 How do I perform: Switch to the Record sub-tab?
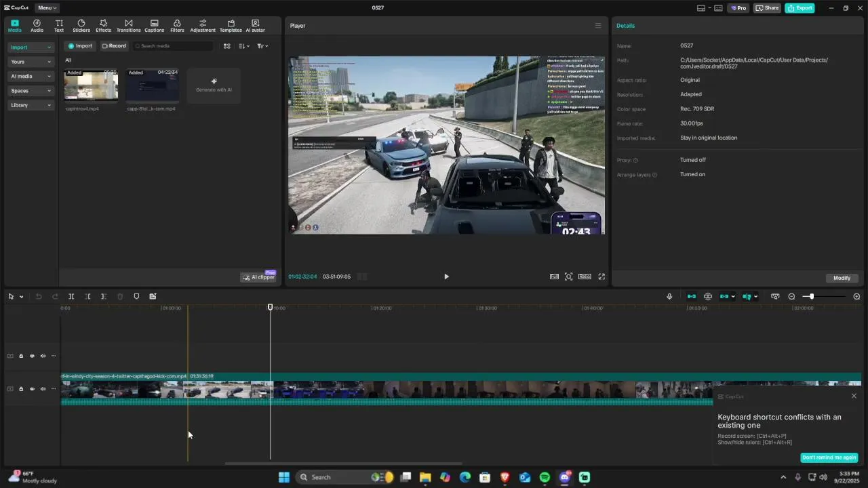(114, 46)
